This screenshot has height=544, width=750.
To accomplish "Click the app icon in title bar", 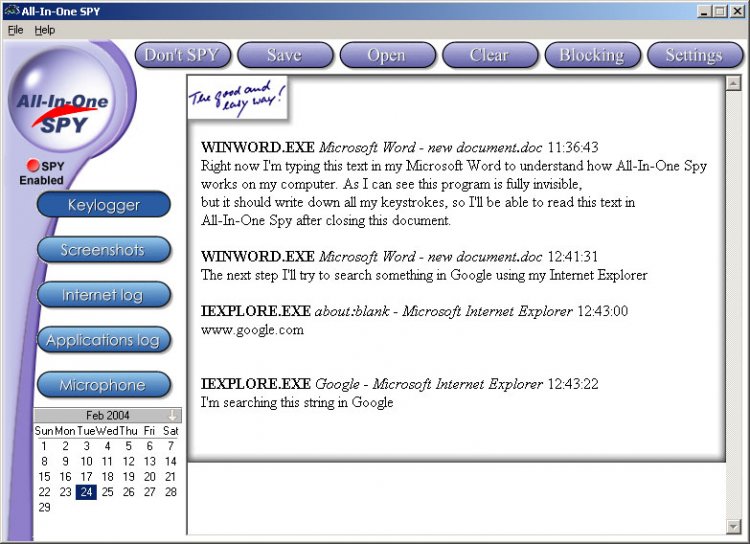I will click(11, 11).
